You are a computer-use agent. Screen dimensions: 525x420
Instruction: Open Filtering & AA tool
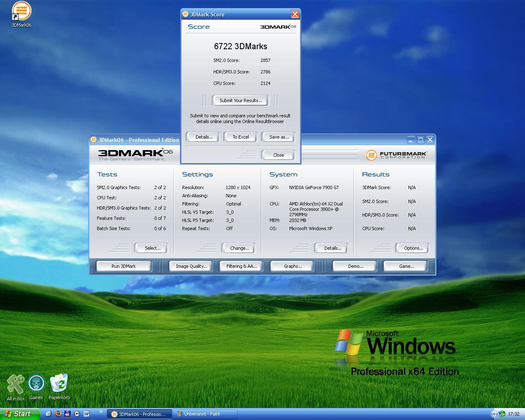(x=242, y=266)
